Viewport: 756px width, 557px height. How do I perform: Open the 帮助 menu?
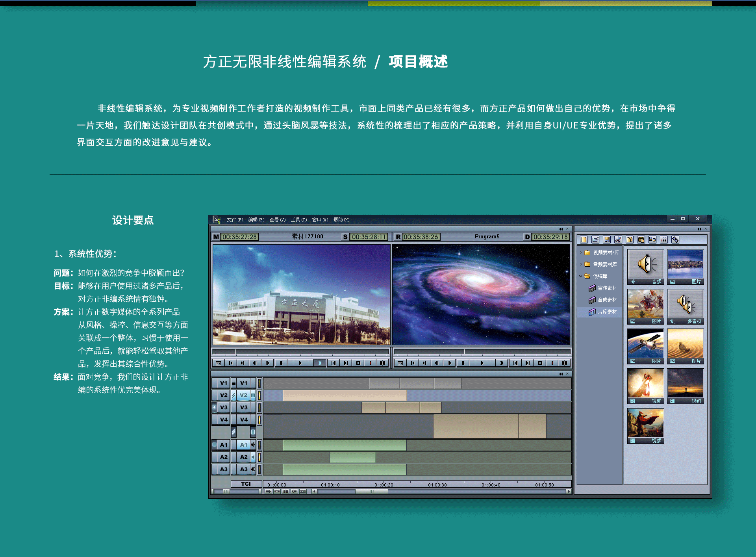click(341, 220)
